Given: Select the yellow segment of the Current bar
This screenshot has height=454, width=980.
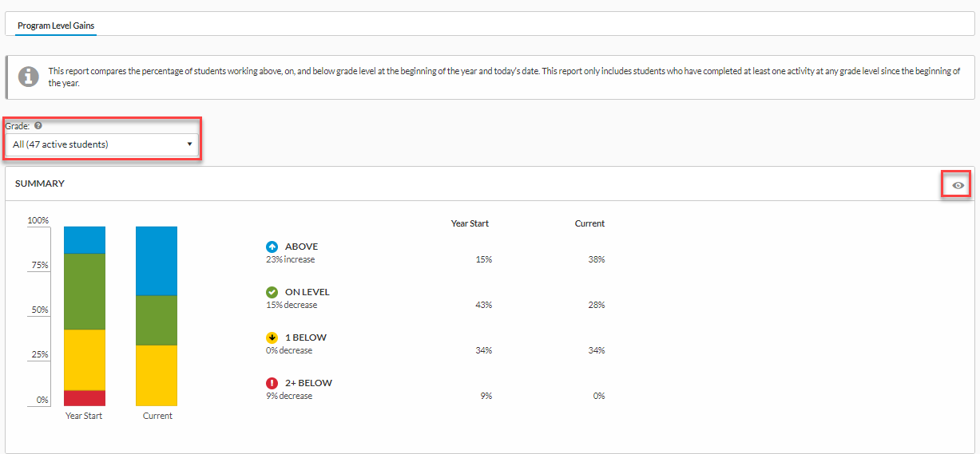Looking at the screenshot, I should coord(157,375).
